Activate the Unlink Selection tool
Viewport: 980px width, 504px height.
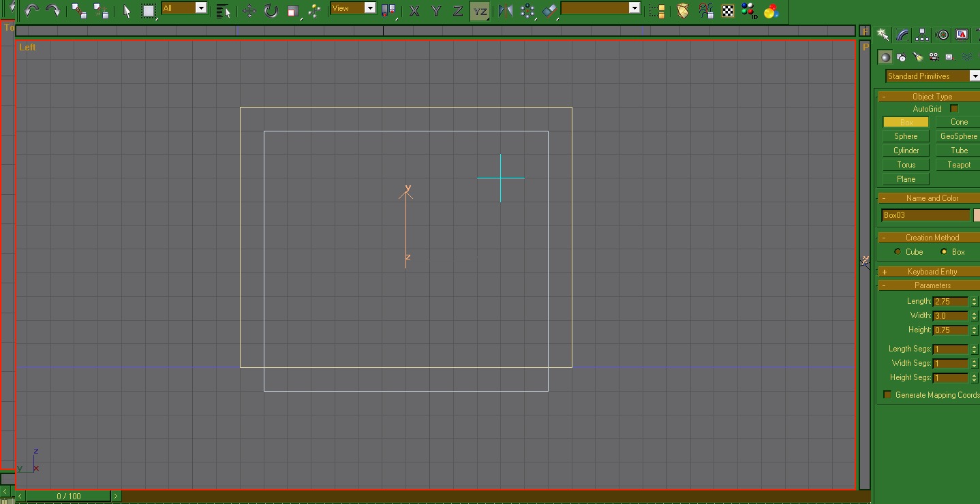coord(101,10)
